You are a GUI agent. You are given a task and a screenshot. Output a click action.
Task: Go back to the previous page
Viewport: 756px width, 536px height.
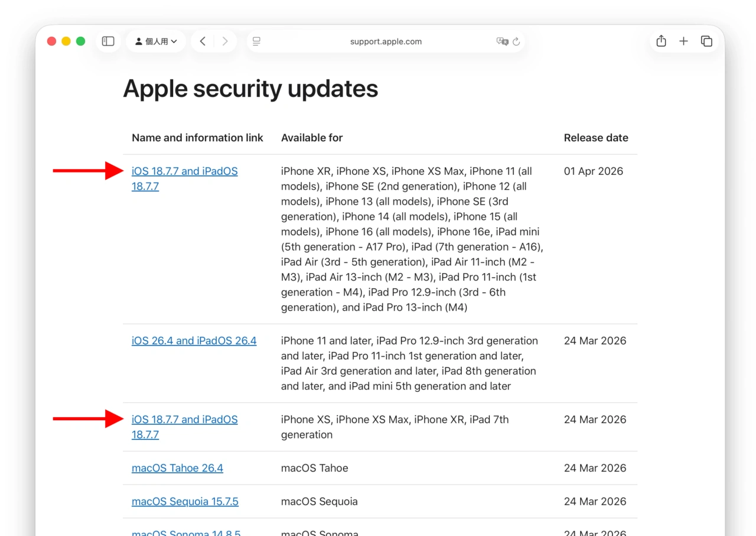pyautogui.click(x=203, y=41)
